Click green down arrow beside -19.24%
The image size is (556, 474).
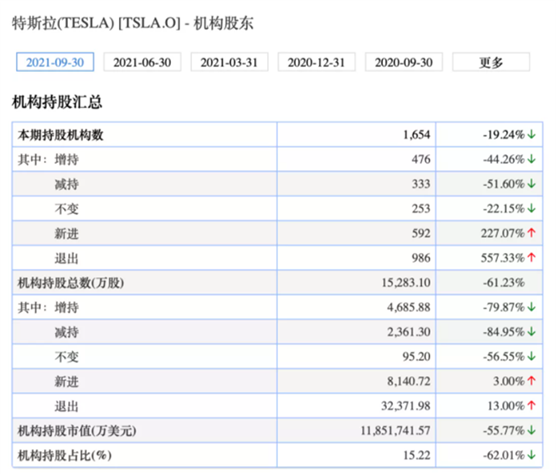pos(531,135)
